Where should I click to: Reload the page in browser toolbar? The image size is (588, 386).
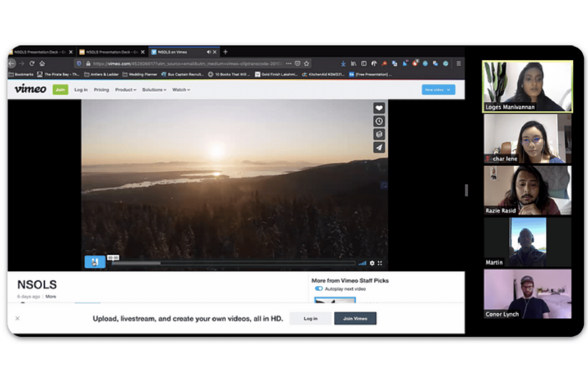click(x=32, y=63)
